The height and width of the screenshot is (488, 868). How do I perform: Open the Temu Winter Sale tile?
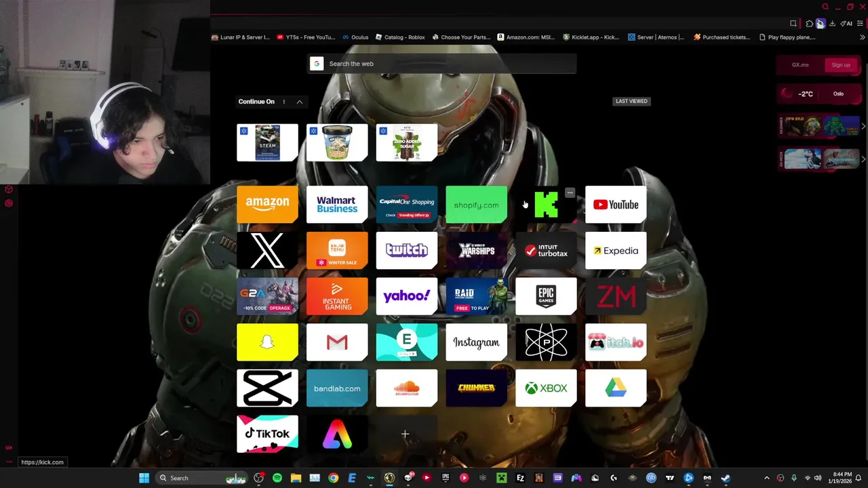(x=337, y=251)
